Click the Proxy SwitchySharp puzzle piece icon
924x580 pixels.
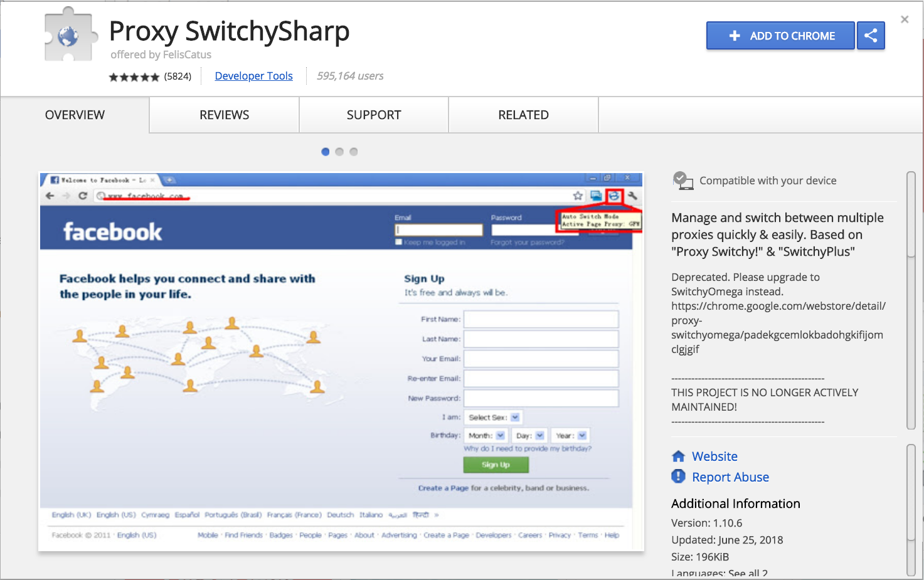tap(70, 36)
